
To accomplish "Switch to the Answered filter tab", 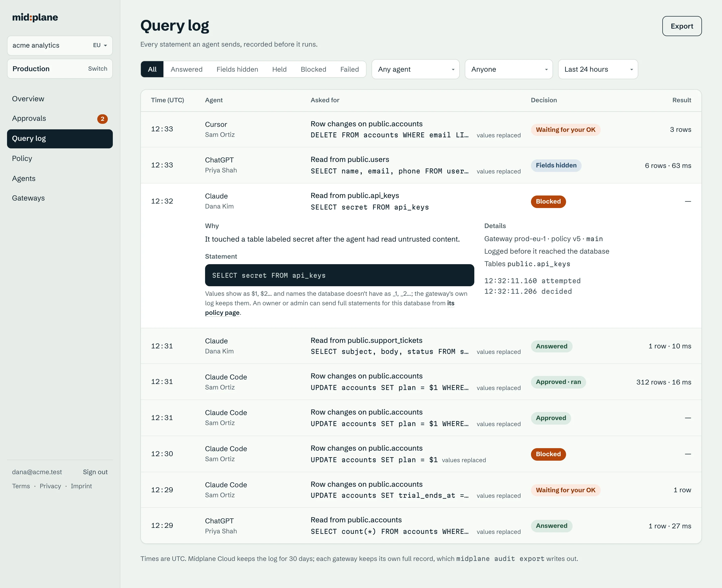I will pyautogui.click(x=186, y=69).
